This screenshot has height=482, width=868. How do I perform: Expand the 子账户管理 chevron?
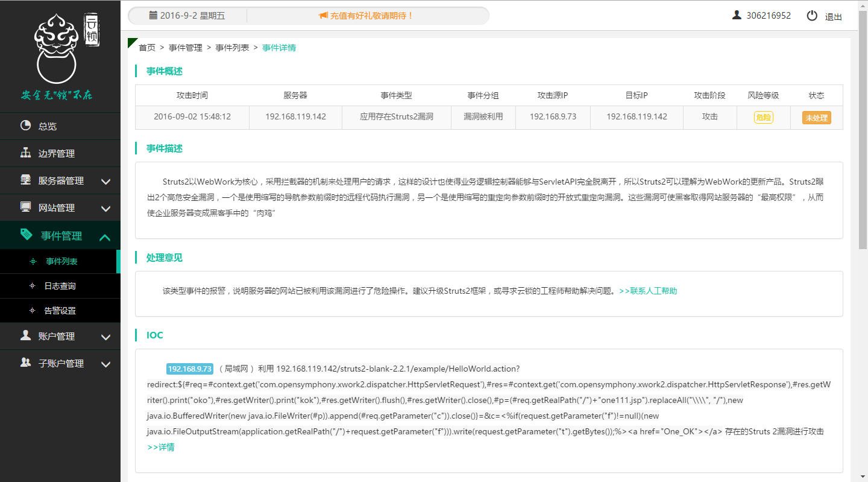pos(106,364)
